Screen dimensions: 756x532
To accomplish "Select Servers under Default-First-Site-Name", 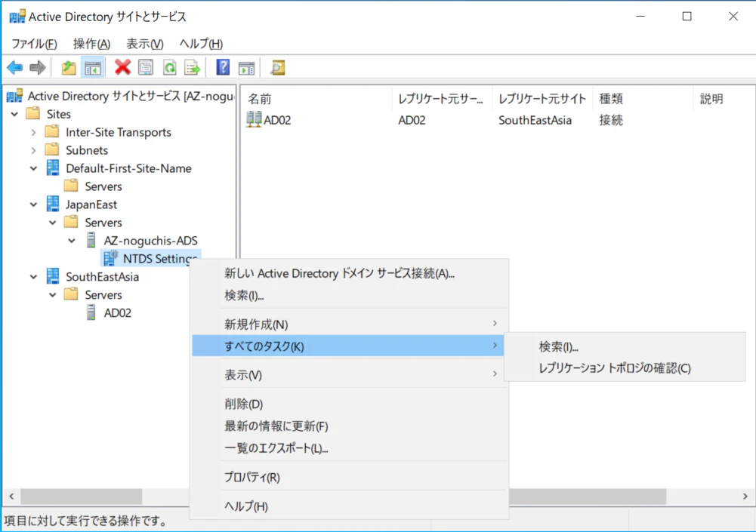I will [103, 186].
